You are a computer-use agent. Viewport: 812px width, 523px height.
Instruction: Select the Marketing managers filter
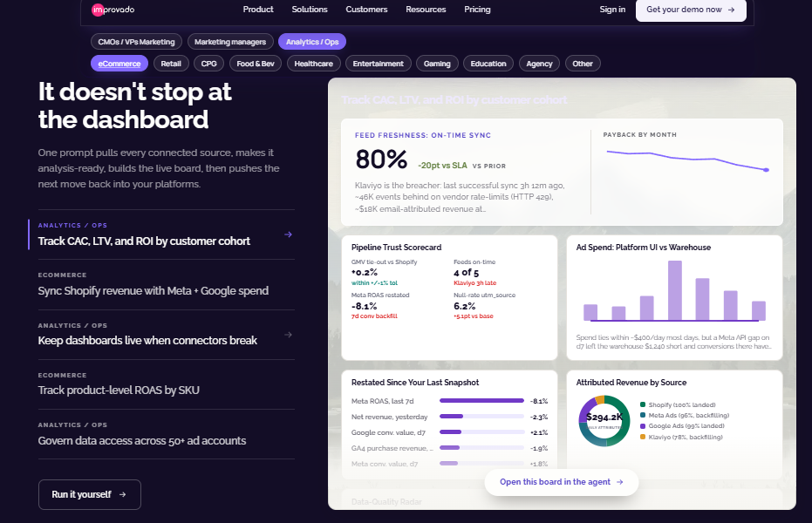[x=230, y=42]
